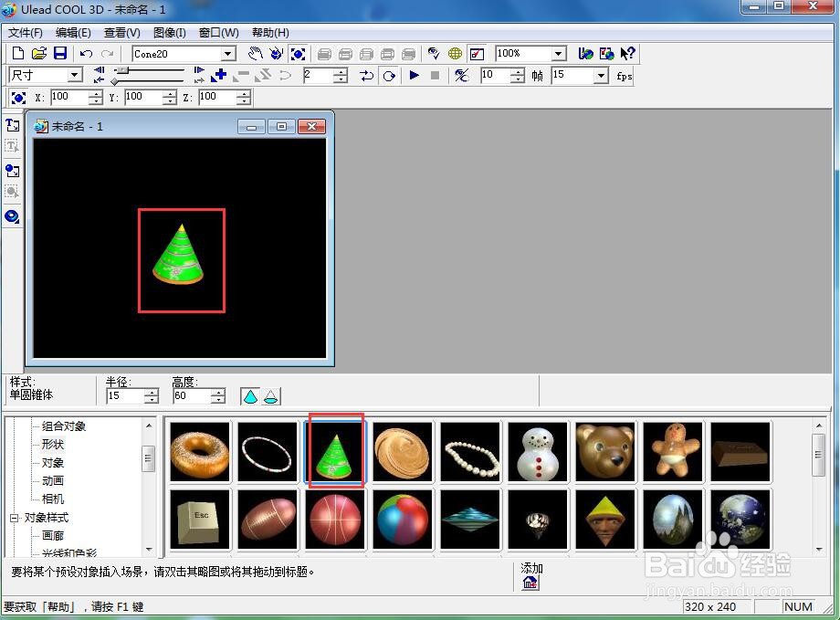840x620 pixels.
Task: Maximize the 未命名 - 1 document window
Action: point(281,126)
